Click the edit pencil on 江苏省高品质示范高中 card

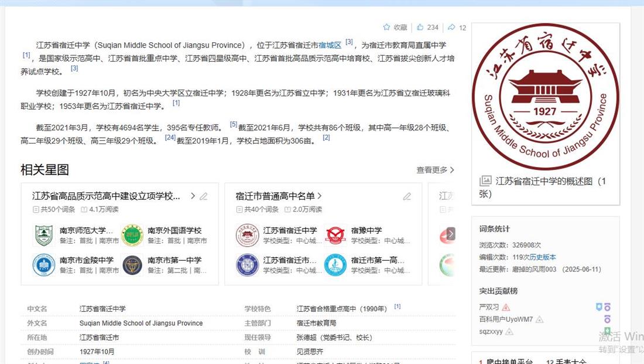pos(203,196)
